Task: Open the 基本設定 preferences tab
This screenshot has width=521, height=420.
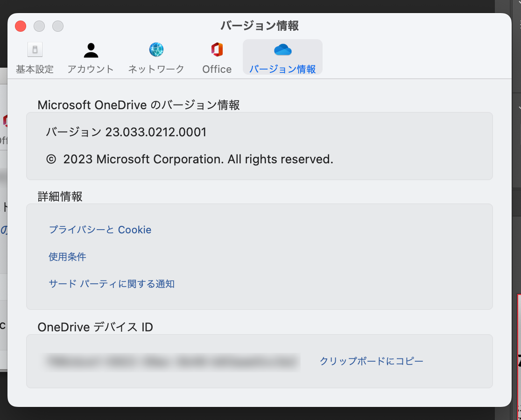Action: [35, 57]
